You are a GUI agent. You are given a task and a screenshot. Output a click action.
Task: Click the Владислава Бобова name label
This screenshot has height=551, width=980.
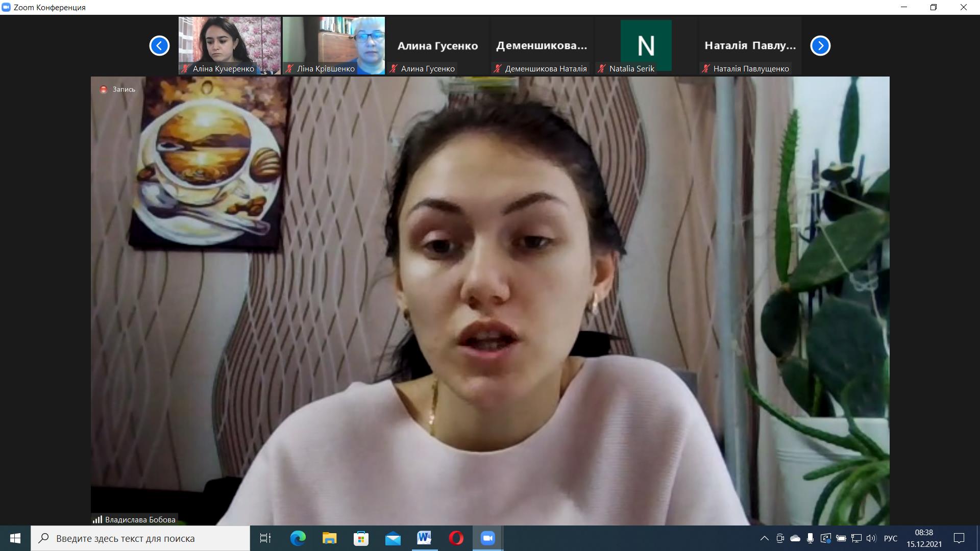coord(140,519)
